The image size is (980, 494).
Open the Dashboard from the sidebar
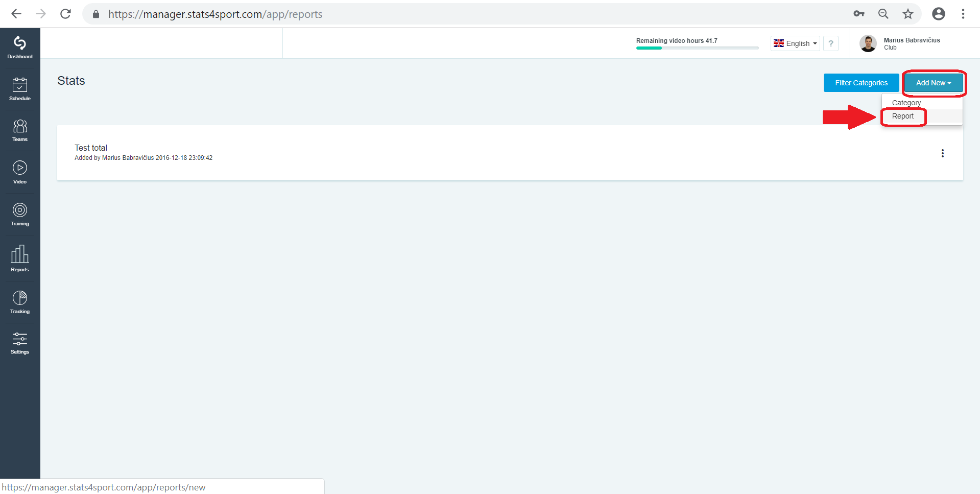[x=20, y=48]
